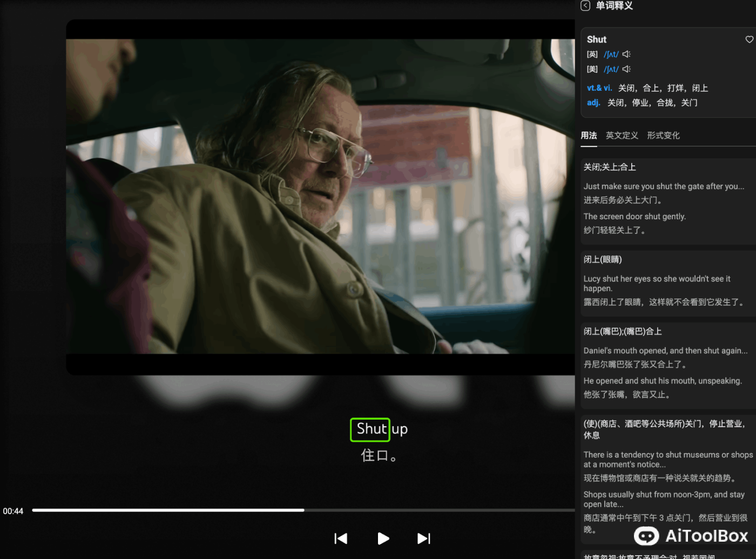Favorite the word Shut with heart icon
This screenshot has width=756, height=559.
[749, 39]
